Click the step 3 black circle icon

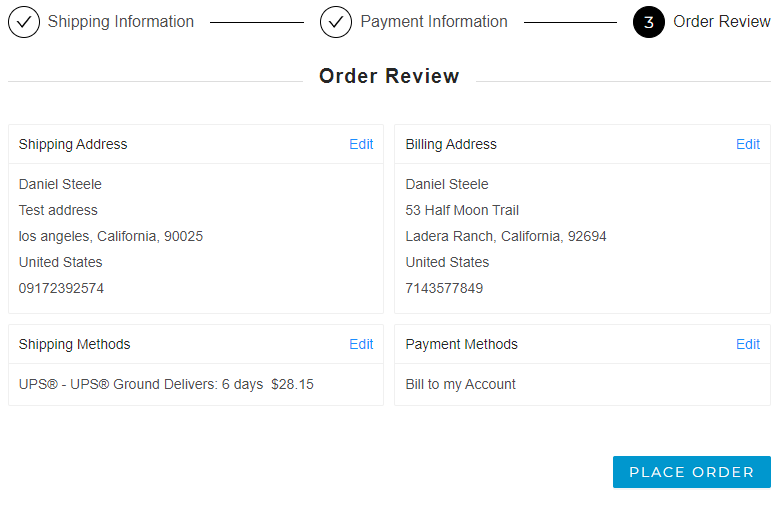pos(649,22)
